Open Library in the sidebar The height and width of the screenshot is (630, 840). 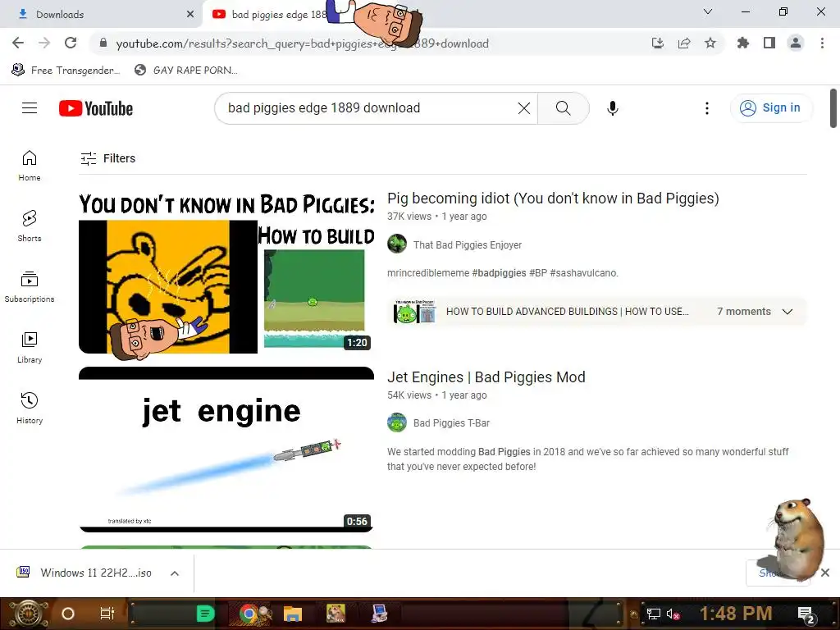tap(30, 347)
